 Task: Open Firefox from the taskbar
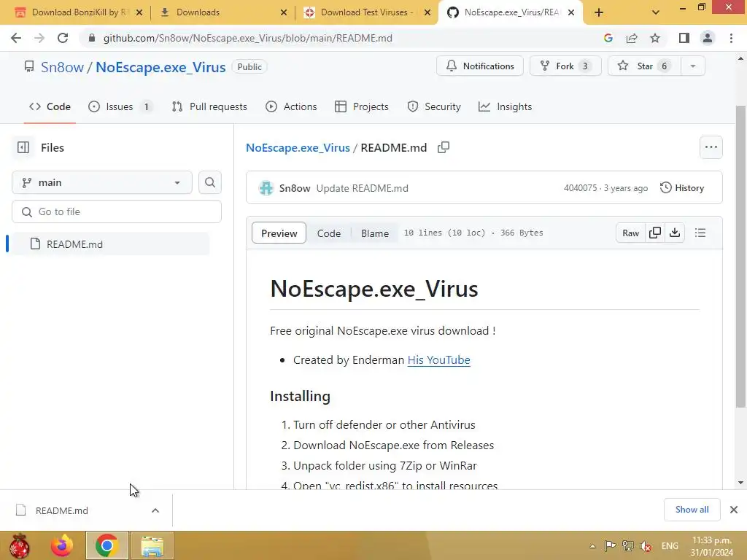tap(62, 545)
